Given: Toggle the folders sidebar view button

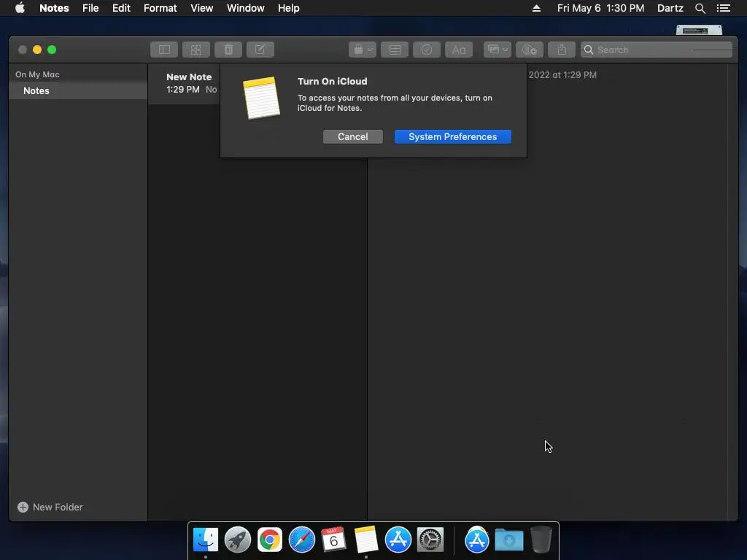Looking at the screenshot, I should [x=164, y=50].
